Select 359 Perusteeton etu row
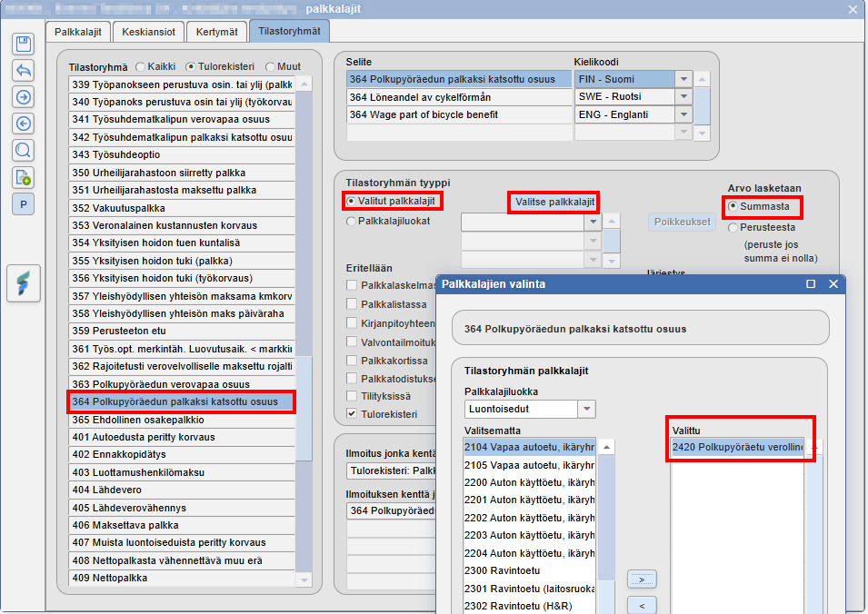The width and height of the screenshot is (868, 614). click(182, 331)
